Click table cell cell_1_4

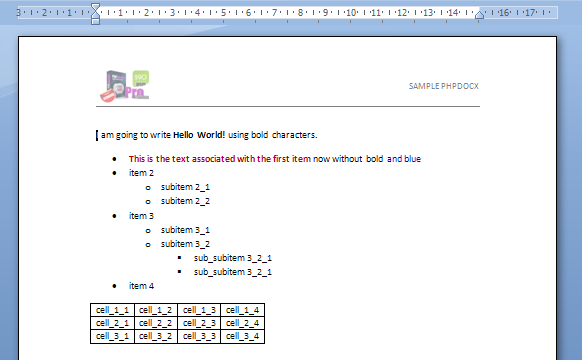(242, 310)
